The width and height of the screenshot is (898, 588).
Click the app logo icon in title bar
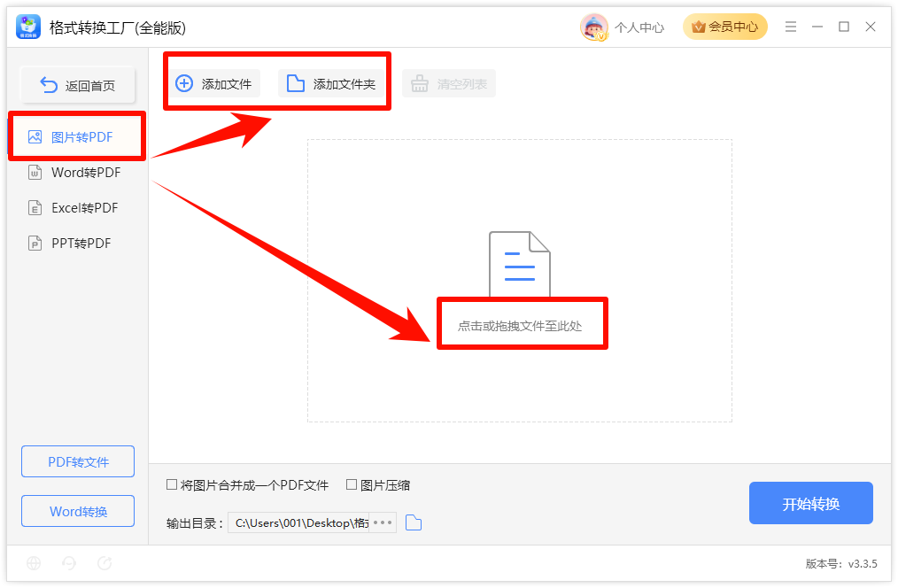point(28,27)
